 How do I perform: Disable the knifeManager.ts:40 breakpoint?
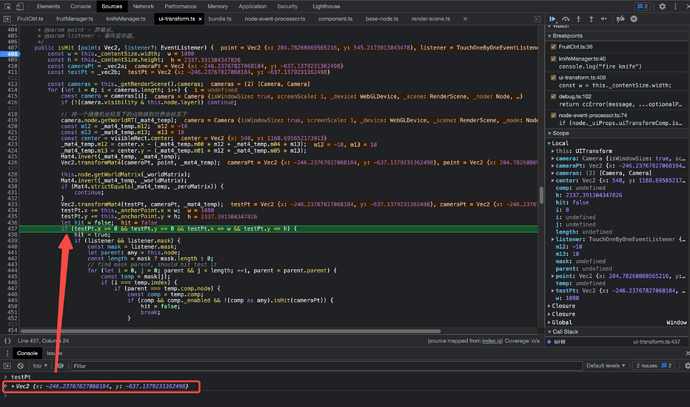tap(554, 59)
